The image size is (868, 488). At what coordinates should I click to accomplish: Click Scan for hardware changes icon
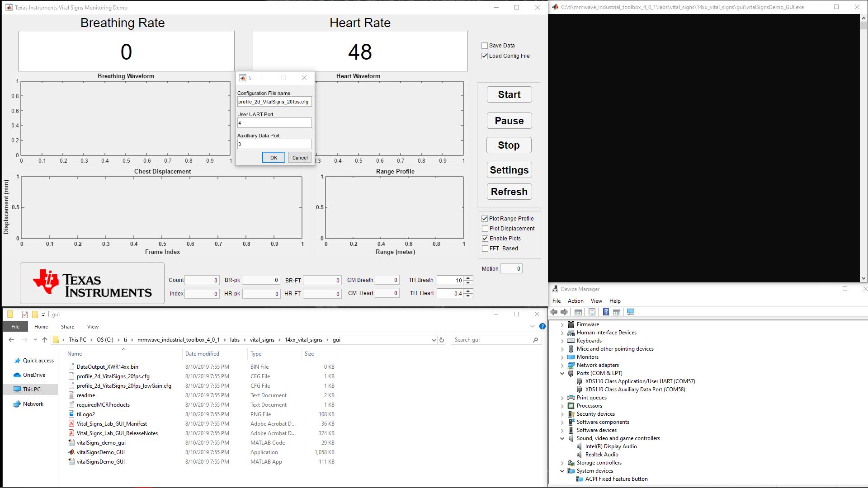pyautogui.click(x=631, y=312)
